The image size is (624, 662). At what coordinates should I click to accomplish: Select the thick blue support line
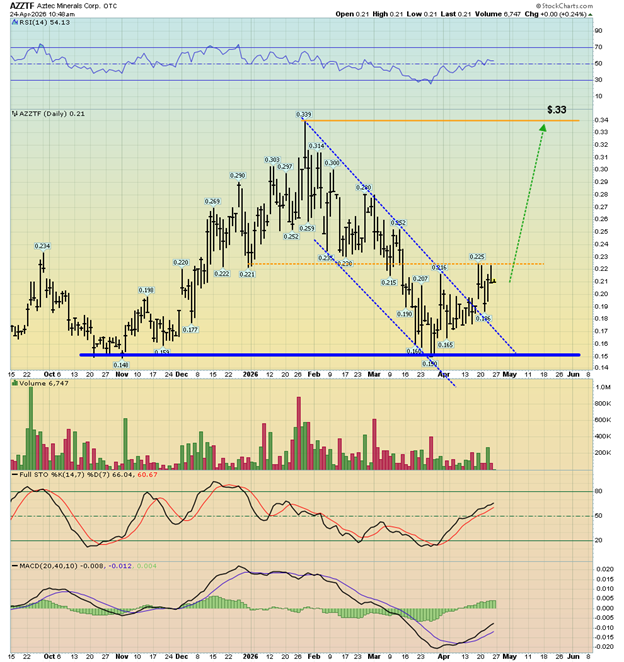coord(300,354)
